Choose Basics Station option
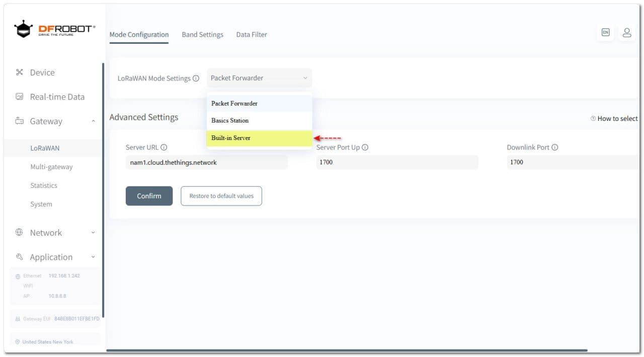 259,120
